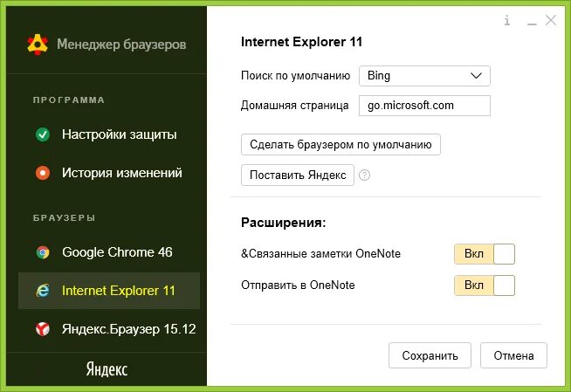Screen dimensions: 571x392
Task: Click the Yandex Browser logo icon
Action: click(43, 329)
